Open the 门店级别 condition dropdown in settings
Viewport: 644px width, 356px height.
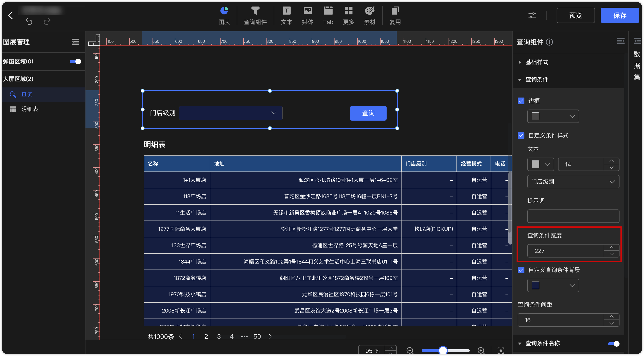click(x=573, y=182)
